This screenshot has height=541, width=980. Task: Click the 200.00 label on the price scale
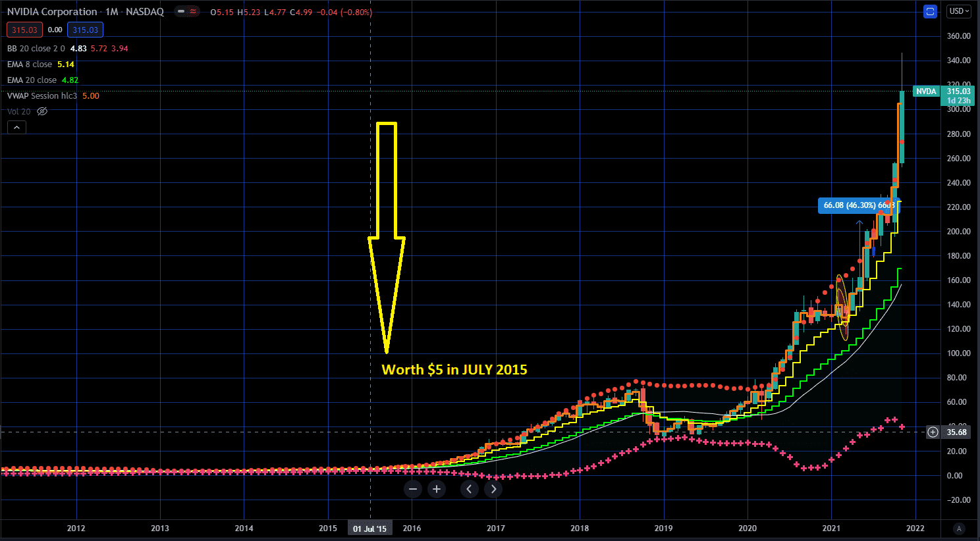(959, 232)
